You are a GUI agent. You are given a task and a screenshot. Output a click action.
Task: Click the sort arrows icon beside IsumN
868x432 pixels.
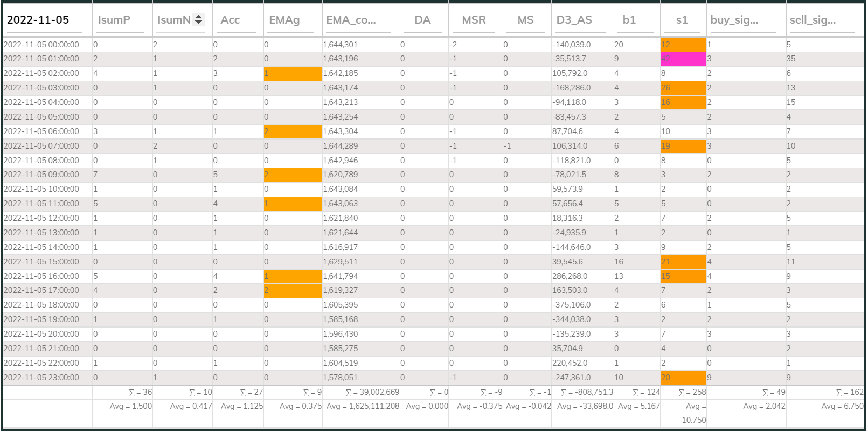[x=198, y=19]
